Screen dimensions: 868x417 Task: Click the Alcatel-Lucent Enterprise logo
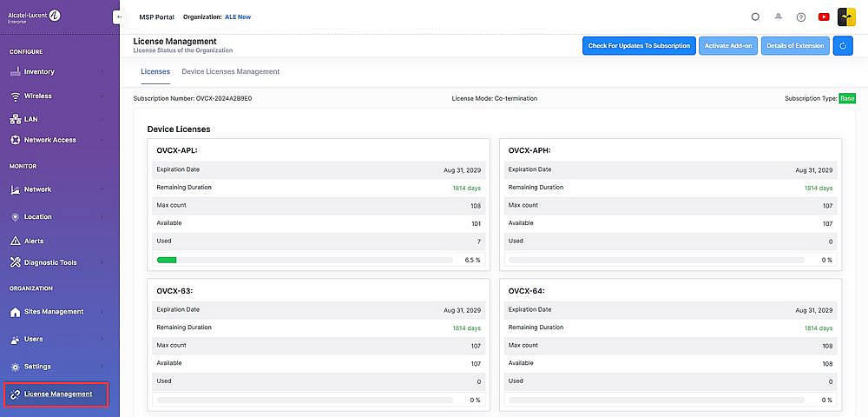pos(35,16)
